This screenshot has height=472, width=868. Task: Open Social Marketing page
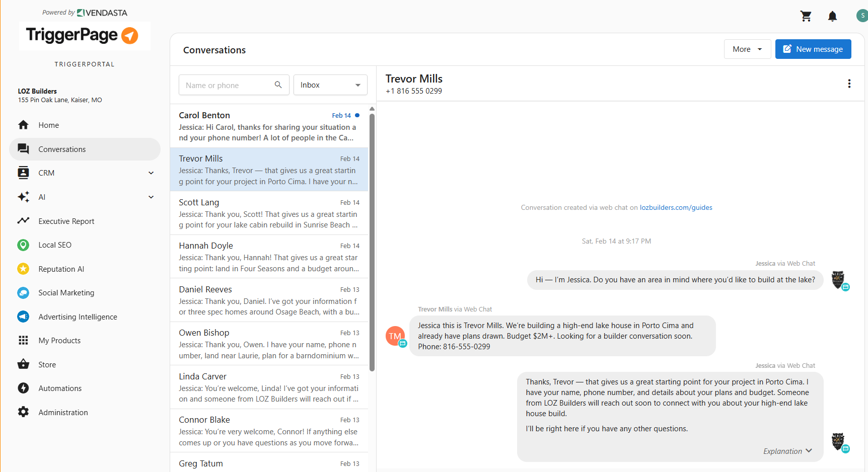point(85,293)
